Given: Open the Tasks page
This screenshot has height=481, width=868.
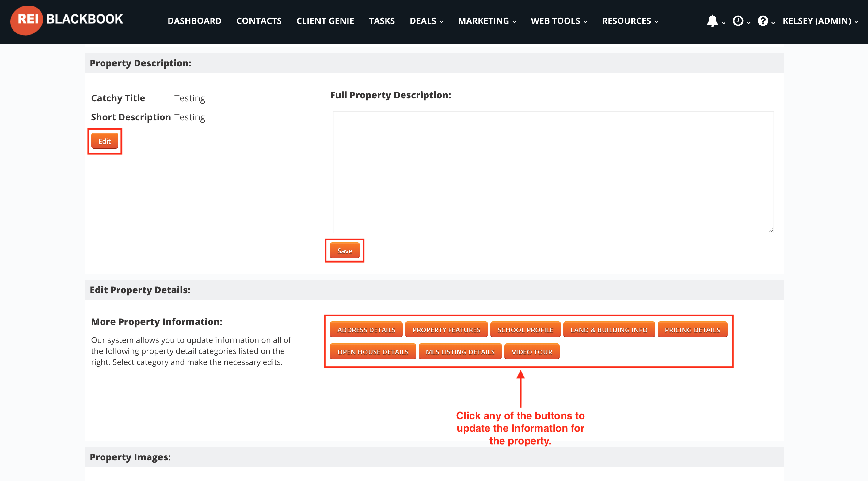Looking at the screenshot, I should 382,21.
